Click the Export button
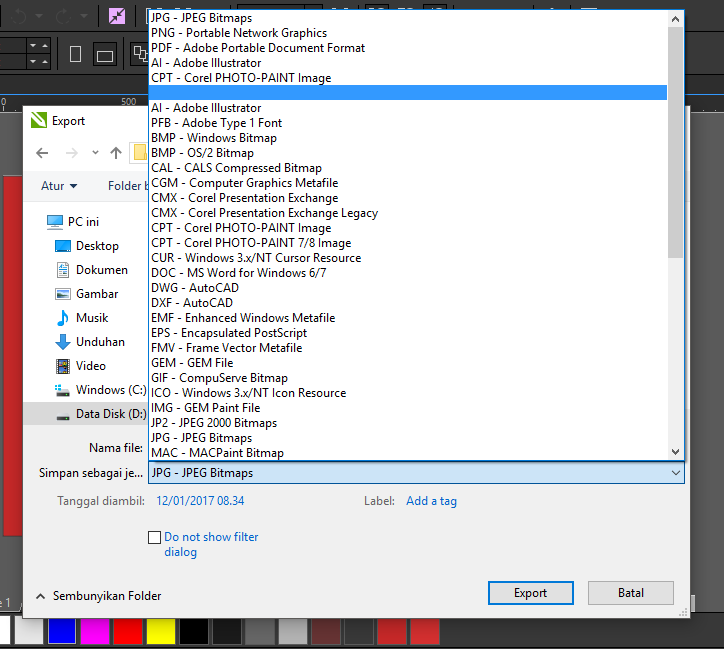 pyautogui.click(x=531, y=593)
